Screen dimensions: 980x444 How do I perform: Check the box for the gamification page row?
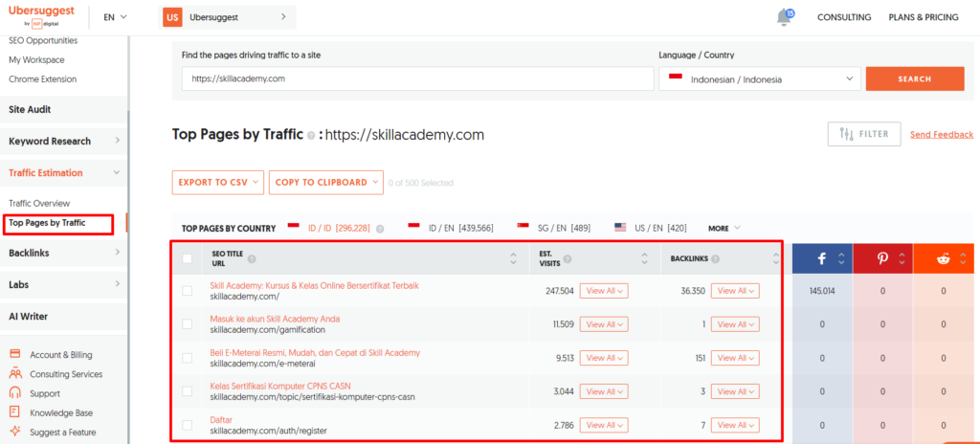click(187, 324)
